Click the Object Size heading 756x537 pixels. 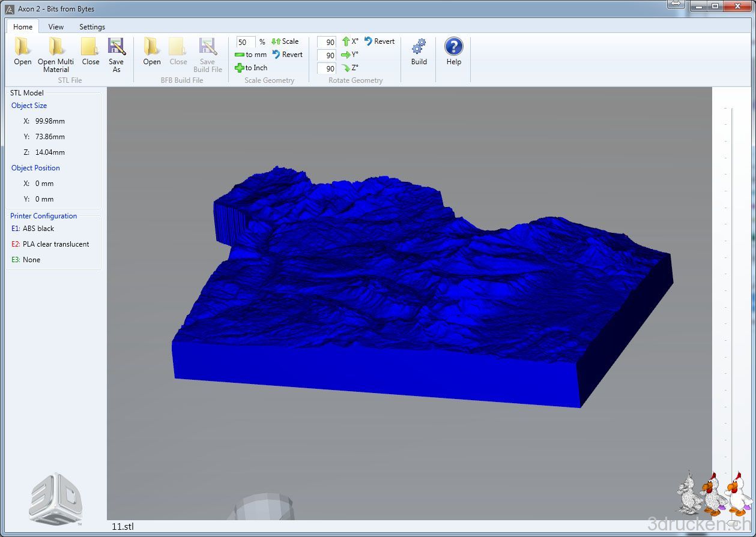click(x=29, y=106)
